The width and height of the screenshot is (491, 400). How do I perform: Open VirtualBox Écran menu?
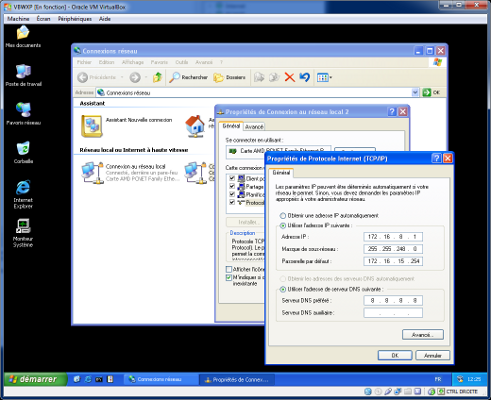pos(43,19)
